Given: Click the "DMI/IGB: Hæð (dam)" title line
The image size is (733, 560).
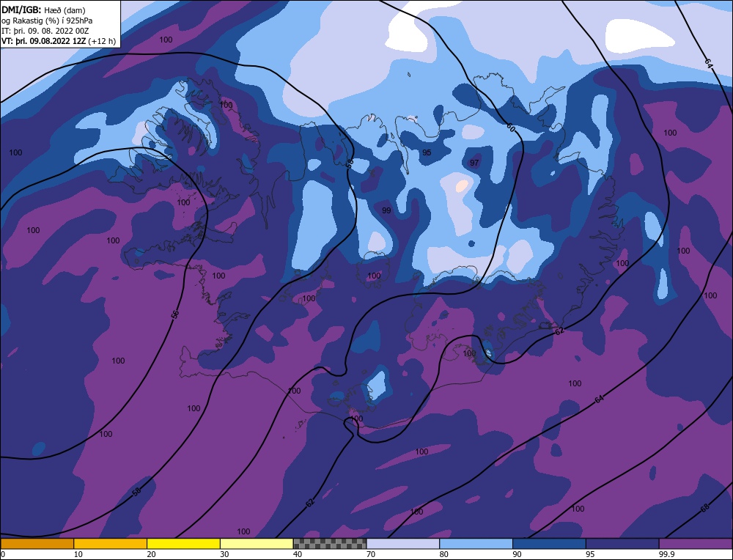Looking at the screenshot, I should pos(43,10).
